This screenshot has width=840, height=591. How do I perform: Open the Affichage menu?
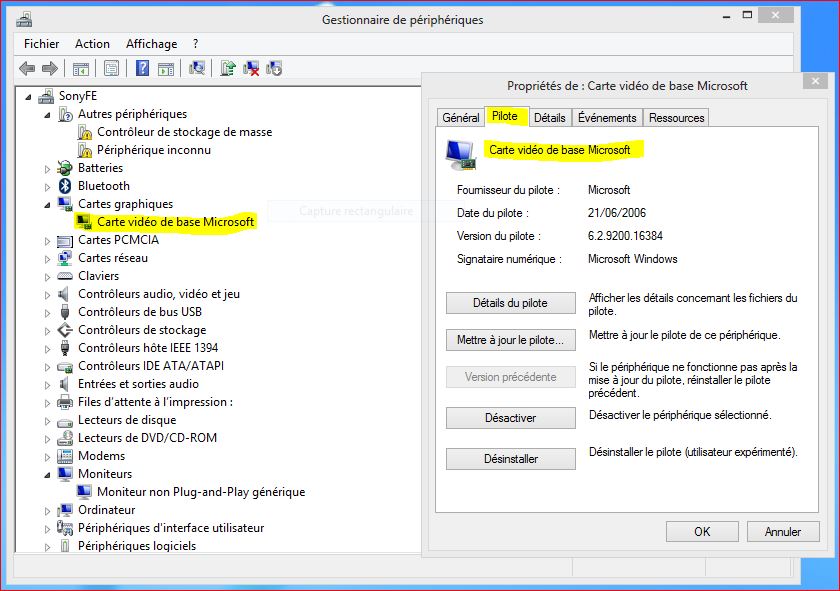(x=151, y=43)
